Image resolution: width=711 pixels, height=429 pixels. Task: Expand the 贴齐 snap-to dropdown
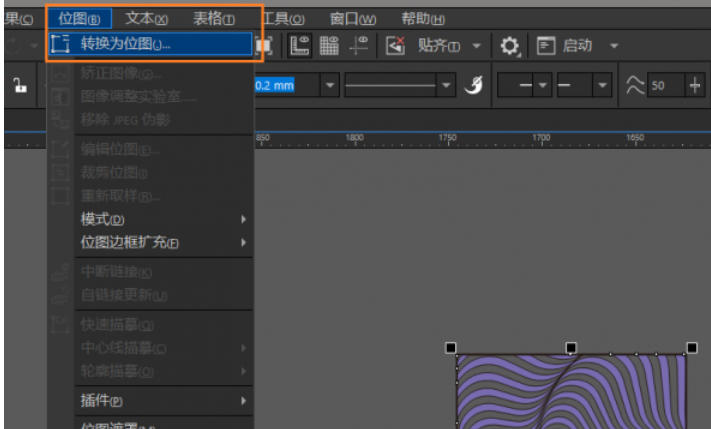[477, 46]
